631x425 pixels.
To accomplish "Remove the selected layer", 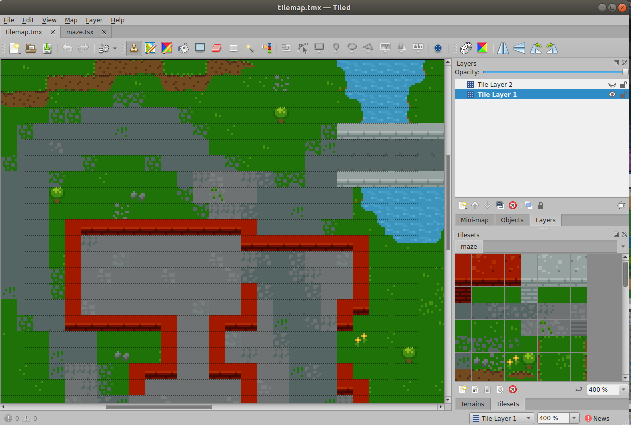I will pyautogui.click(x=512, y=206).
